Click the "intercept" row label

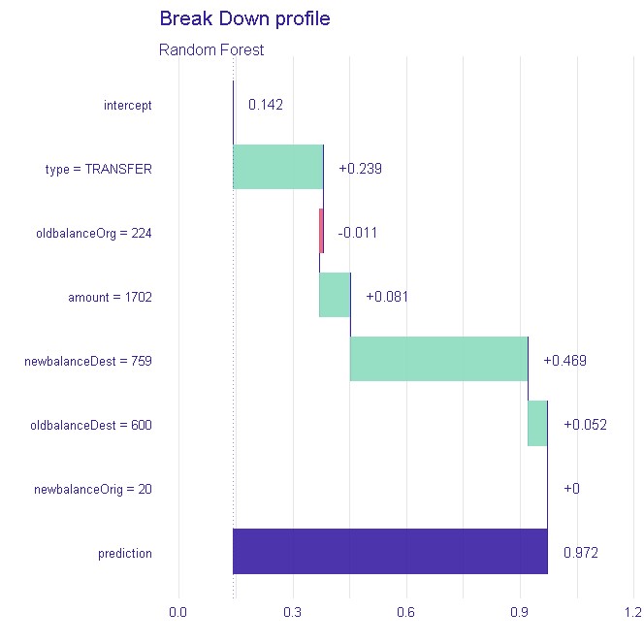coord(127,105)
